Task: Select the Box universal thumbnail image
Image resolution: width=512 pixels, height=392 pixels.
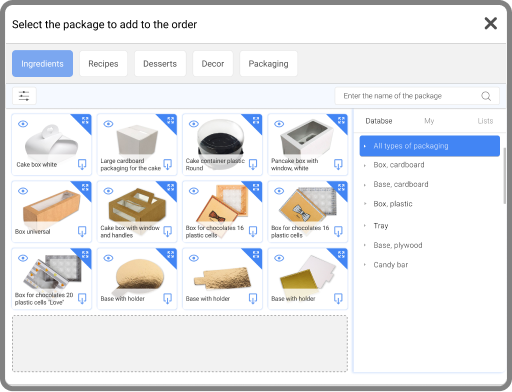Action: pos(51,209)
